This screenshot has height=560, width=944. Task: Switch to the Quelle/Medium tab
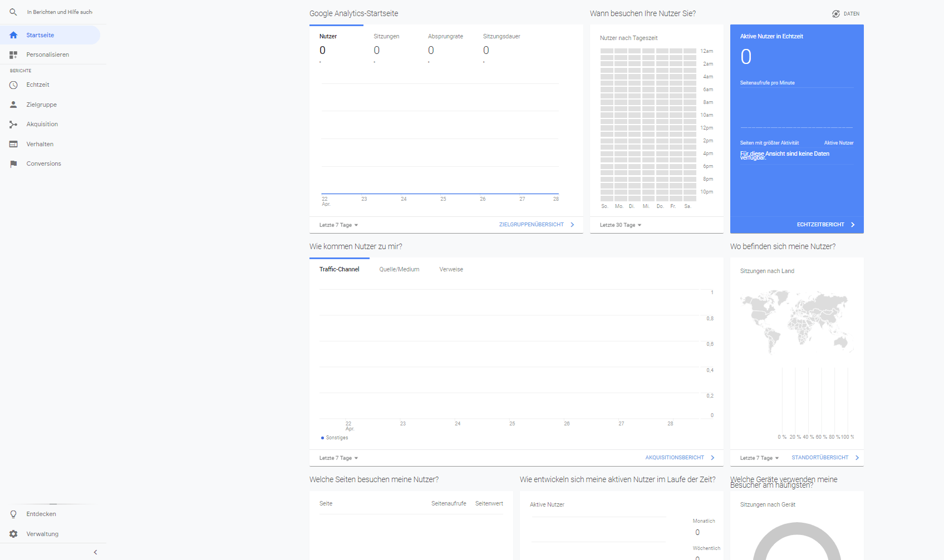click(x=399, y=269)
